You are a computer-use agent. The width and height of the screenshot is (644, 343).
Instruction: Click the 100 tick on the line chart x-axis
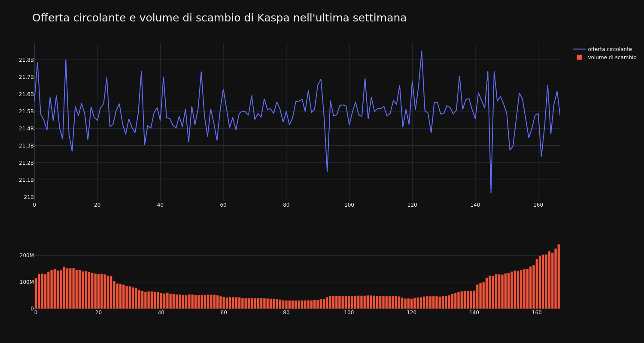point(349,205)
